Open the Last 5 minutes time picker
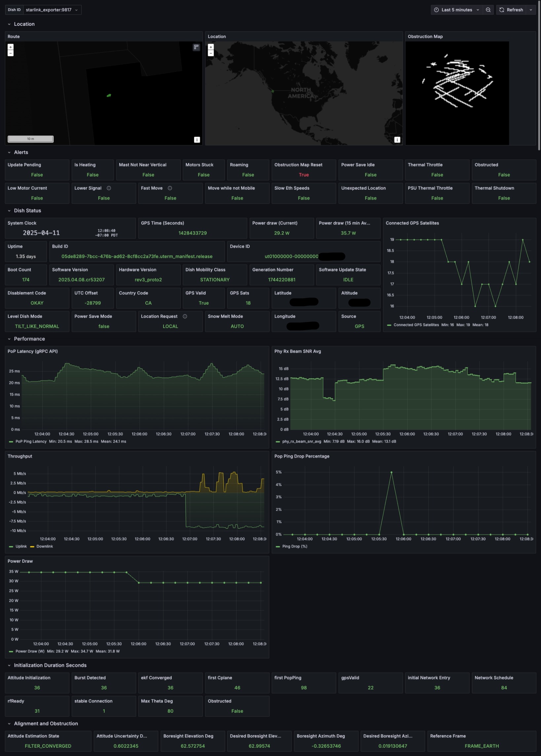 [456, 10]
